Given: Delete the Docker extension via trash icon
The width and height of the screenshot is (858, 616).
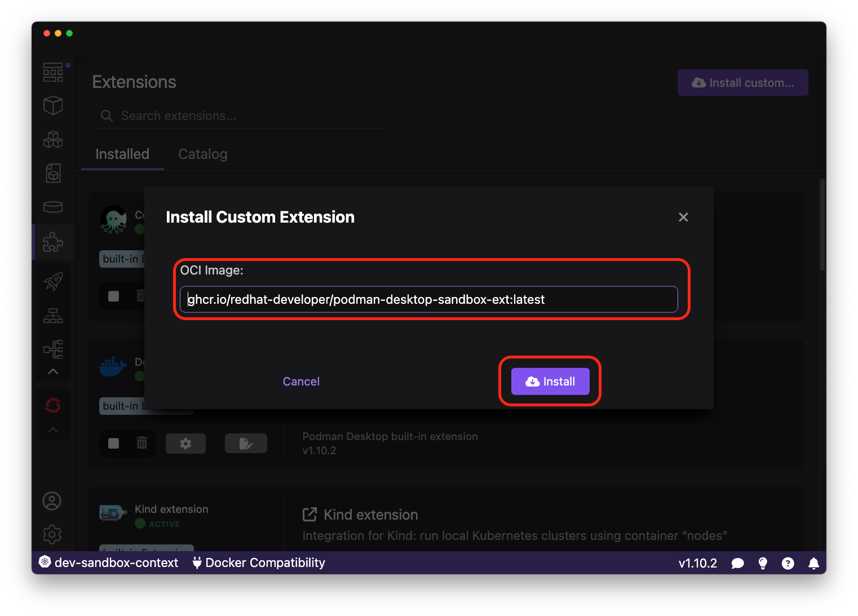Looking at the screenshot, I should point(141,443).
